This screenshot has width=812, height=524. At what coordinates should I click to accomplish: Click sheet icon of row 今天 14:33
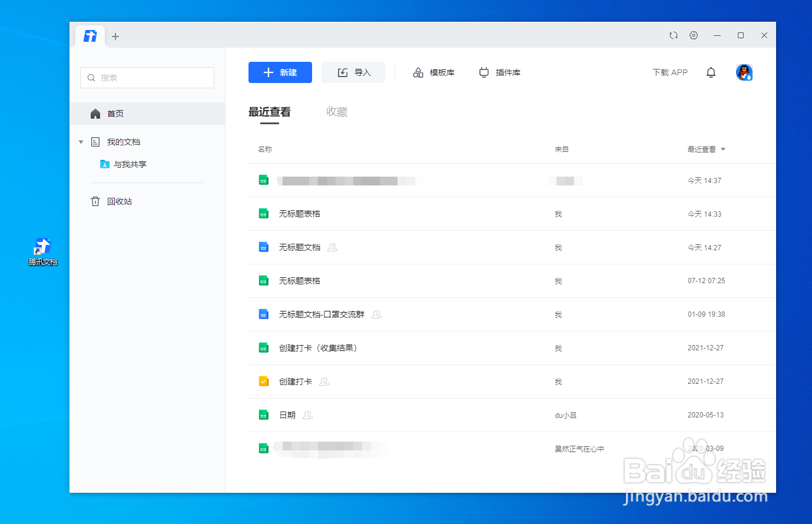(x=264, y=214)
